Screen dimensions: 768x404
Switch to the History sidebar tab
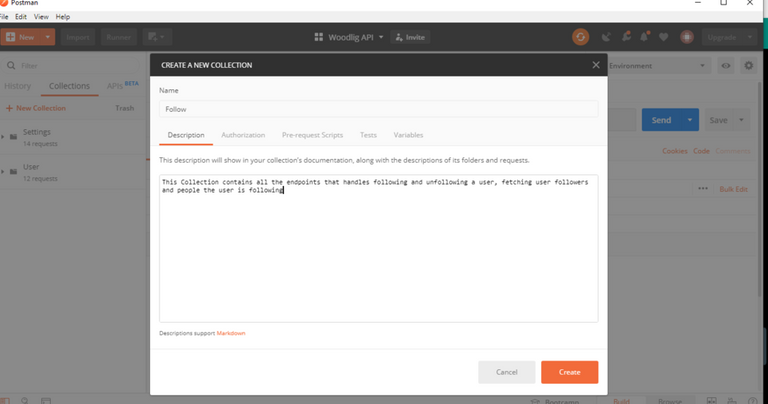pos(18,86)
